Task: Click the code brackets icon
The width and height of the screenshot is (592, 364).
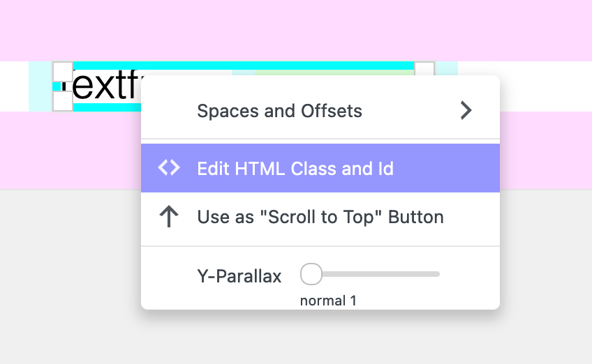Action: click(169, 168)
